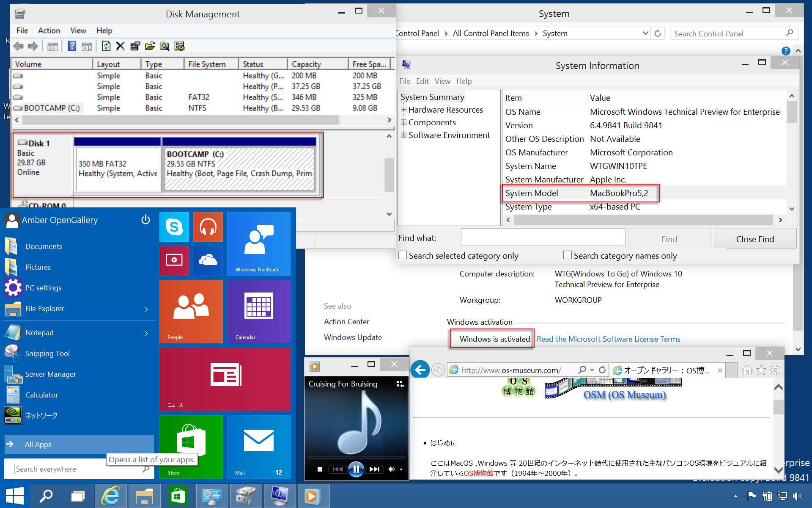
Task: Open Help menu in System Information
Action: click(x=464, y=81)
